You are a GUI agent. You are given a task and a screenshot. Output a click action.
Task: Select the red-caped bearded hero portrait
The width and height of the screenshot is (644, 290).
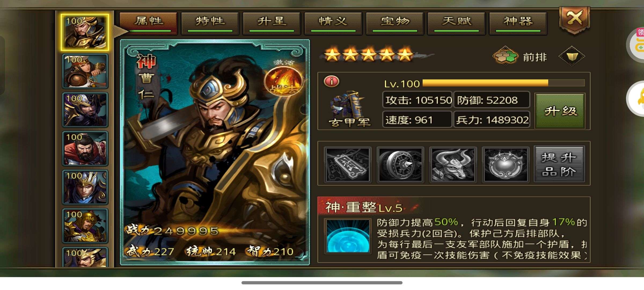coord(85,148)
